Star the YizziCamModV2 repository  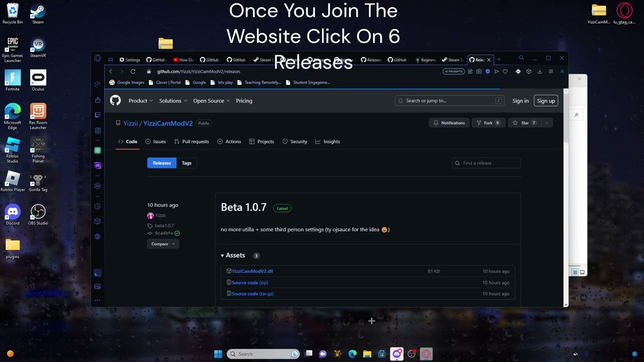524,123
